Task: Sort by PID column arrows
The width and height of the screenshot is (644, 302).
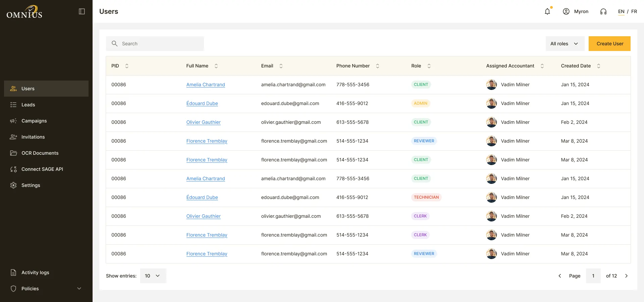Action: [127, 66]
